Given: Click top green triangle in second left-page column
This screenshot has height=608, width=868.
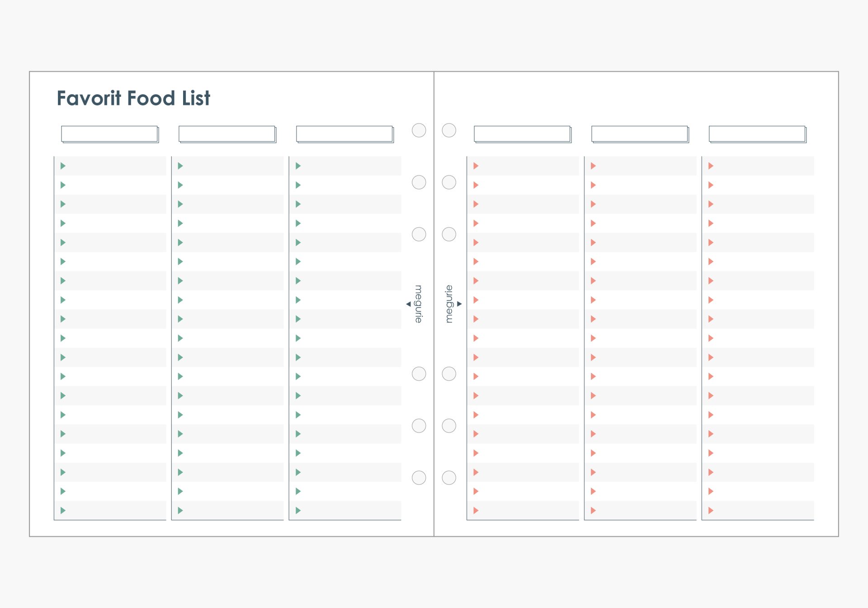Looking at the screenshot, I should [180, 166].
